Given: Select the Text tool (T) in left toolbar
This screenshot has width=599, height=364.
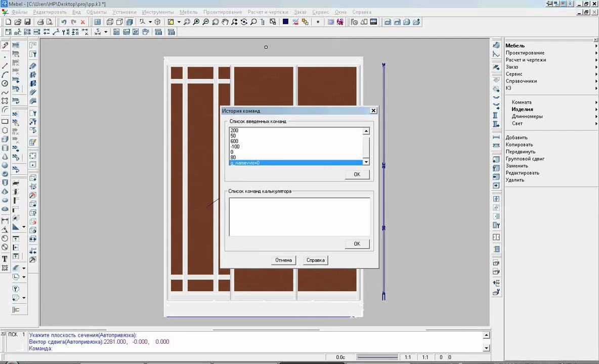Looking at the screenshot, I should (5, 259).
